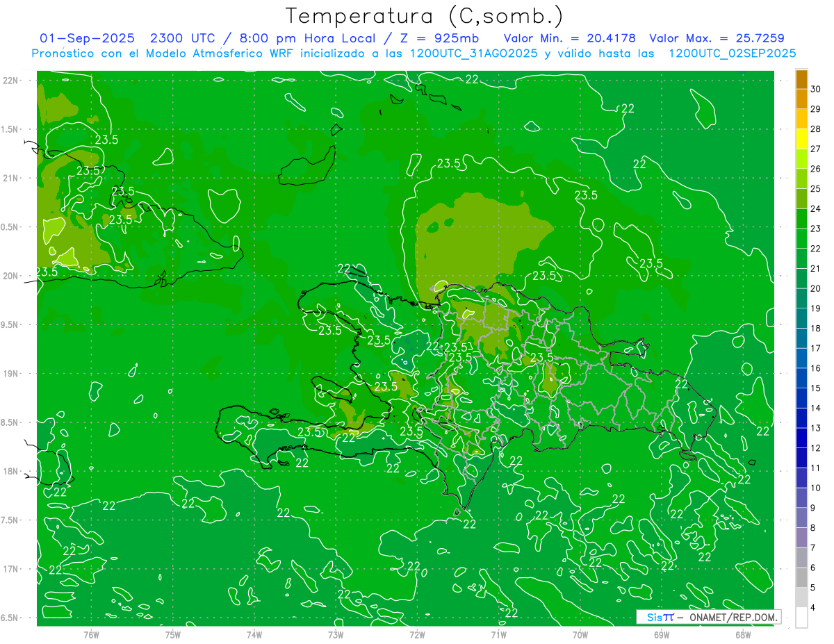
Task: Click the '76W' longitude axis label
Action: click(x=91, y=635)
